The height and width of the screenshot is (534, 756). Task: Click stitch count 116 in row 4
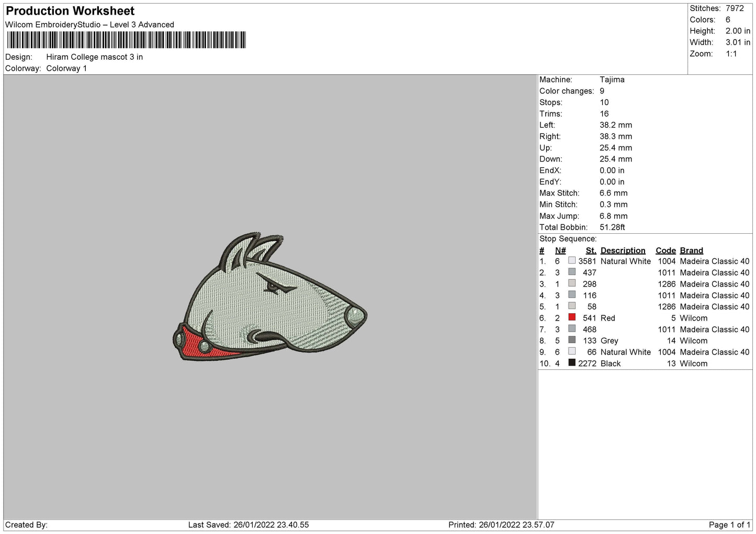(590, 296)
